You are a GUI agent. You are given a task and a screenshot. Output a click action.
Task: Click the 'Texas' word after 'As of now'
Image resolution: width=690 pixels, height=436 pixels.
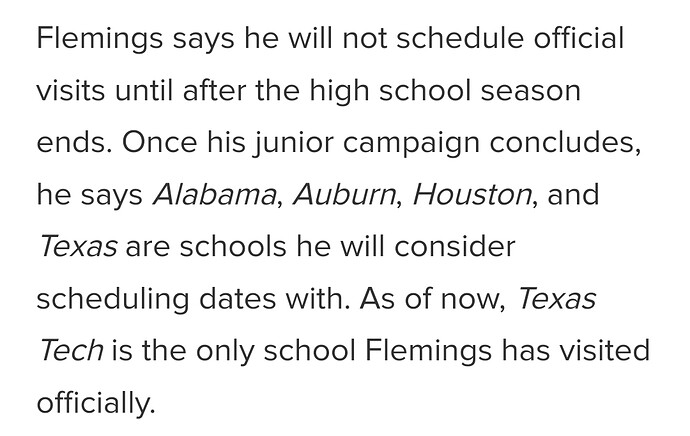(557, 299)
